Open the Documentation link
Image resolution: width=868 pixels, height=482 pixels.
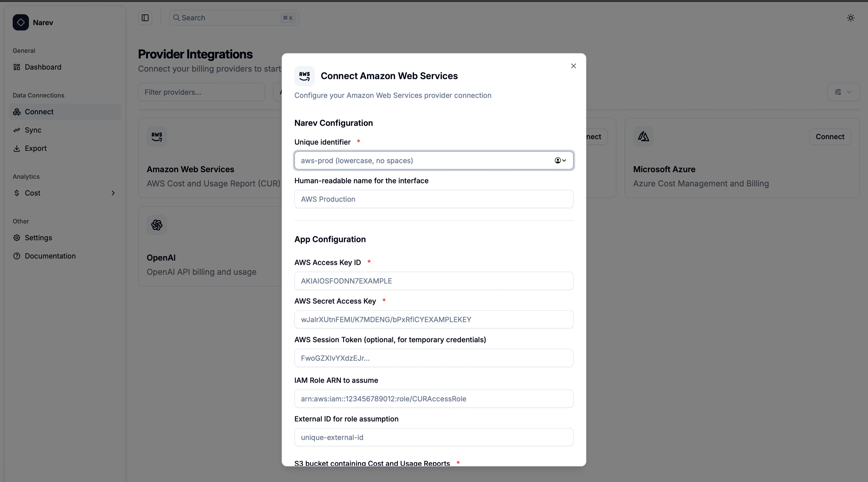[x=50, y=256]
